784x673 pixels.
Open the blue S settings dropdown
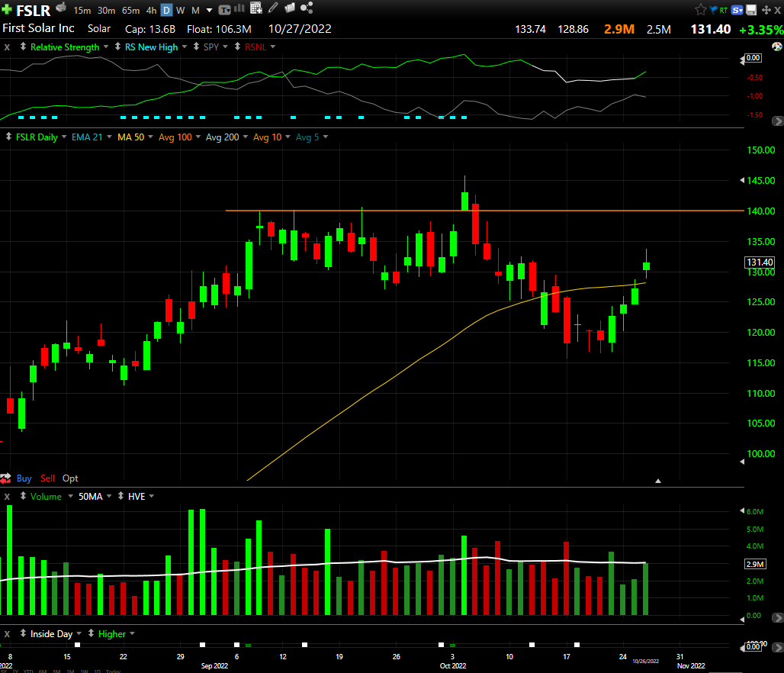pyautogui.click(x=737, y=10)
